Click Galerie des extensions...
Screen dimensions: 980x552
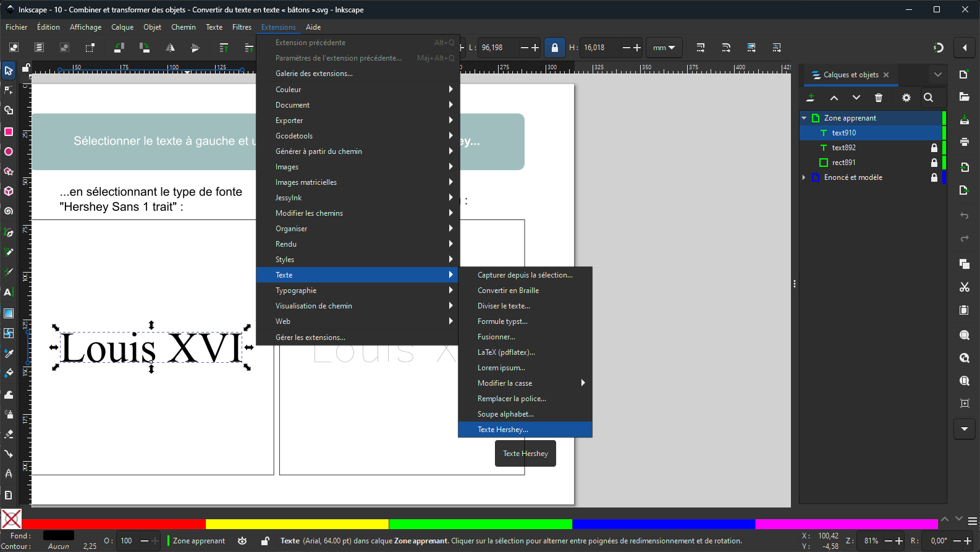click(x=357, y=74)
